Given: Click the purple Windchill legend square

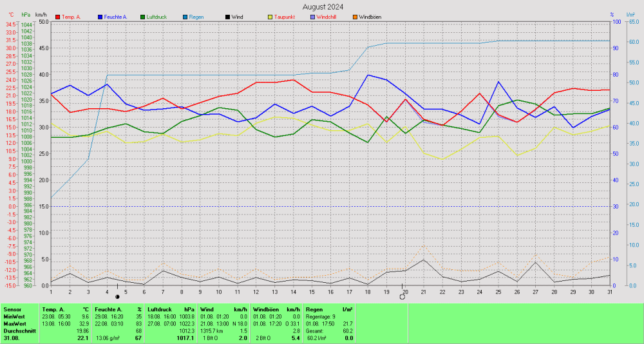Looking at the screenshot, I should click(312, 17).
